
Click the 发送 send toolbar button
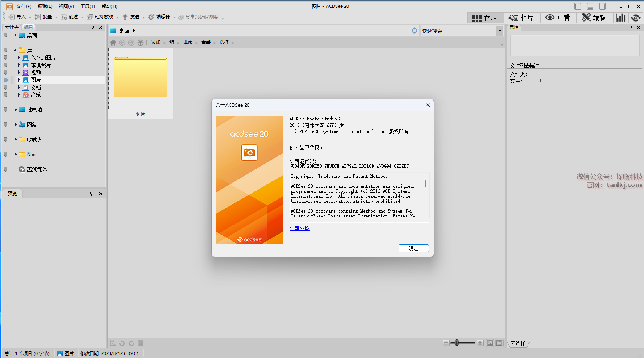(x=131, y=17)
